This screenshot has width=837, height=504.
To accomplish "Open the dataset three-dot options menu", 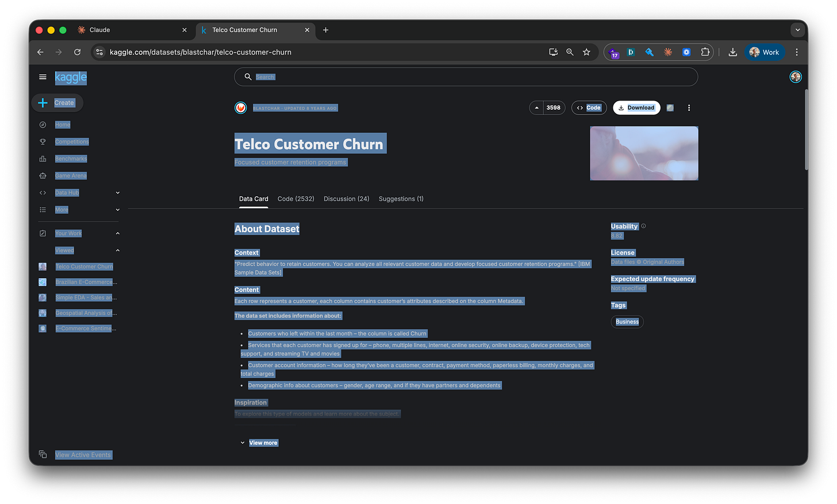I will tap(689, 107).
